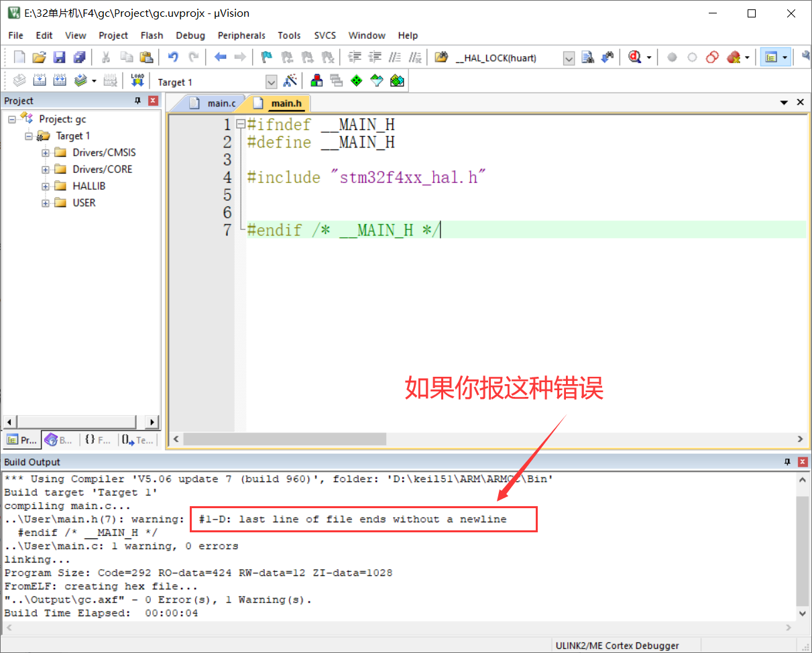Open the __HAL_LOCK(huart) search history dropdown
812x653 pixels.
pyautogui.click(x=568, y=58)
